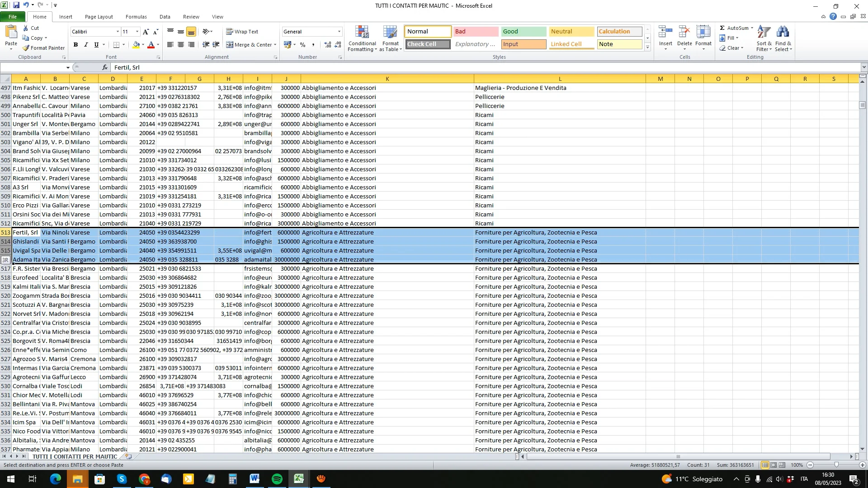Click the Cut scissors icon
Screen dimensions: 868x488
point(26,28)
